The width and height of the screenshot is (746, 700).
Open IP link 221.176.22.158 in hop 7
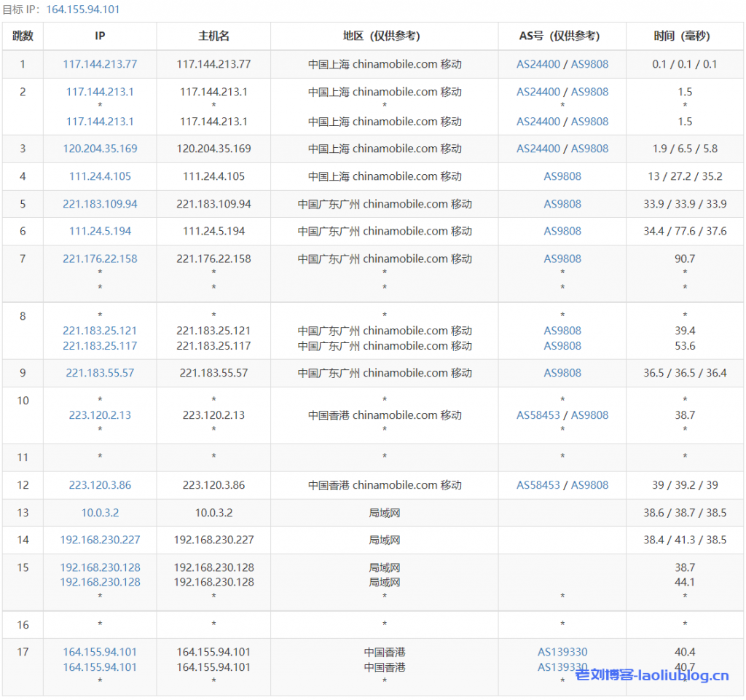[100, 259]
